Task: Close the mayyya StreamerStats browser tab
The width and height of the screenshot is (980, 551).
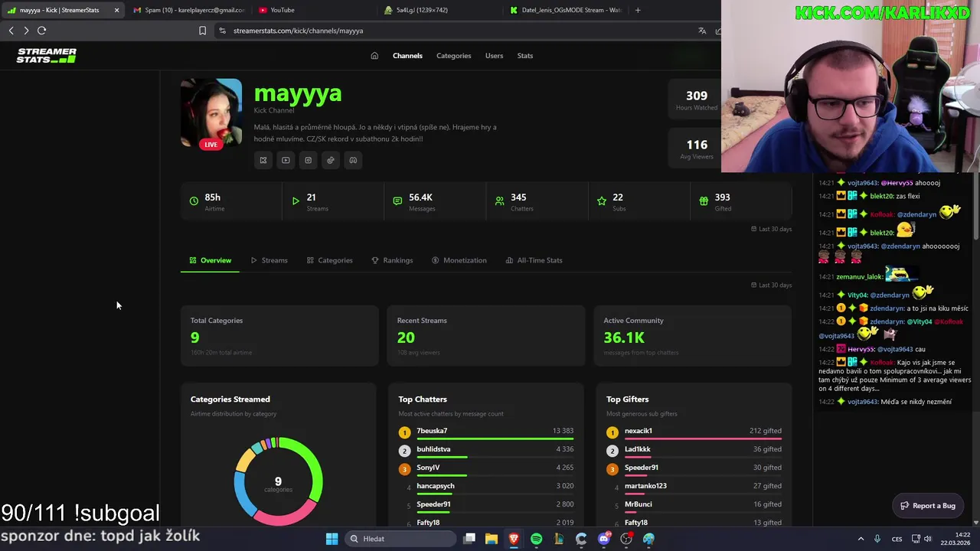Action: (x=116, y=10)
